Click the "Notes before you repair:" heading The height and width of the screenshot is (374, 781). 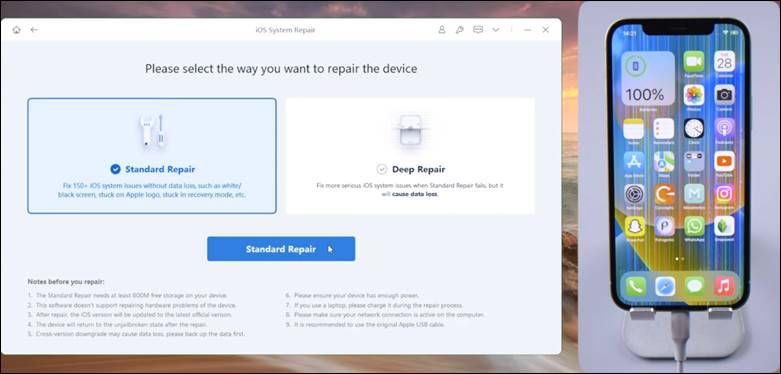66,282
